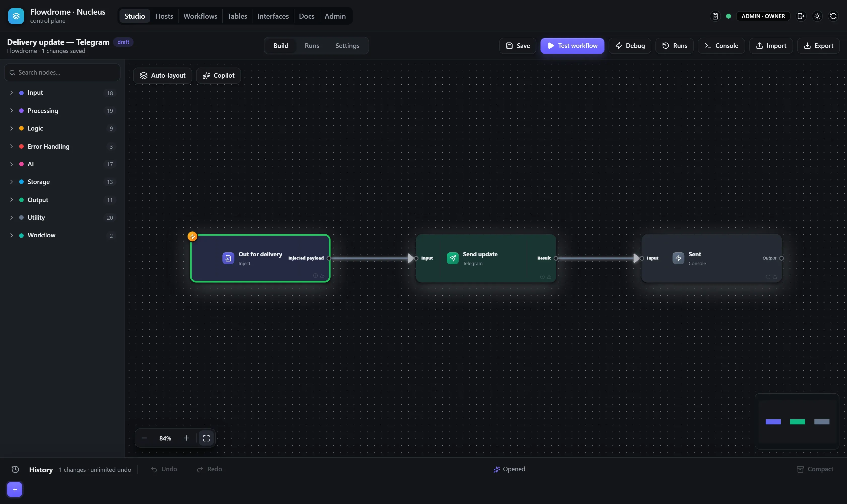Click the info icon on Send update node
Viewport: 847px width, 504px height.
pos(542,277)
